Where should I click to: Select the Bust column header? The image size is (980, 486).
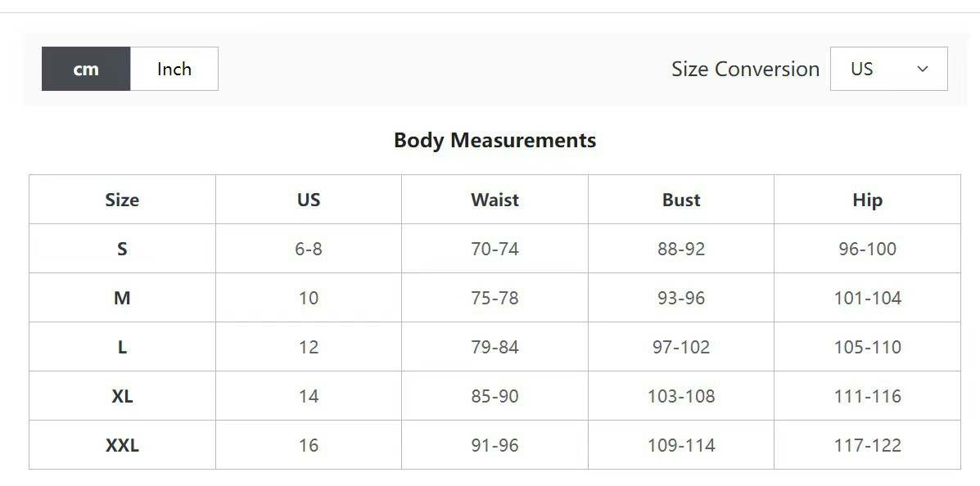point(681,200)
